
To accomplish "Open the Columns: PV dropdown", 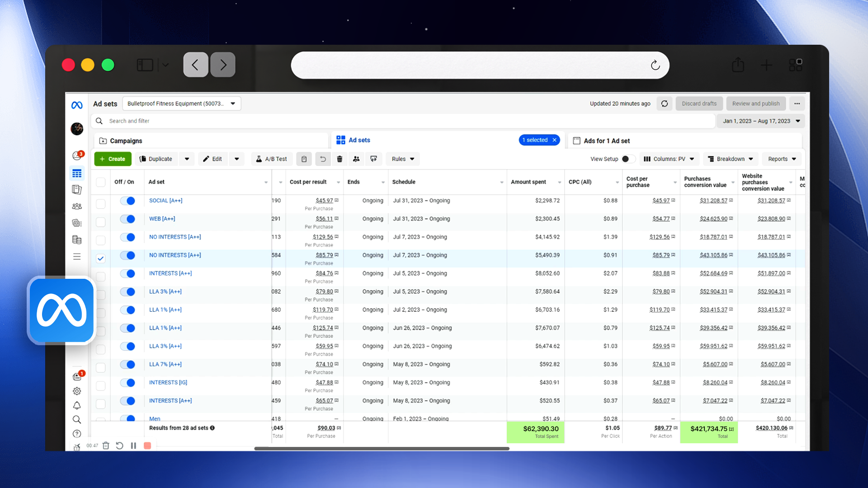I will pos(669,159).
